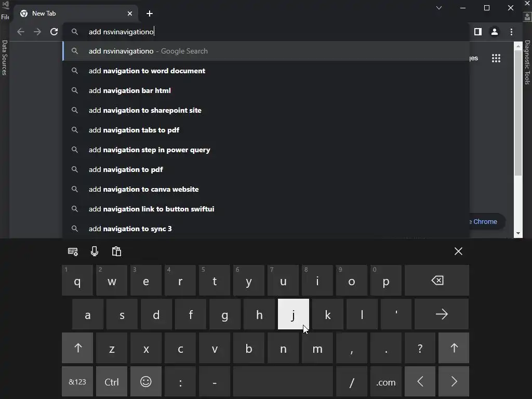Tap the z key

coord(112,348)
